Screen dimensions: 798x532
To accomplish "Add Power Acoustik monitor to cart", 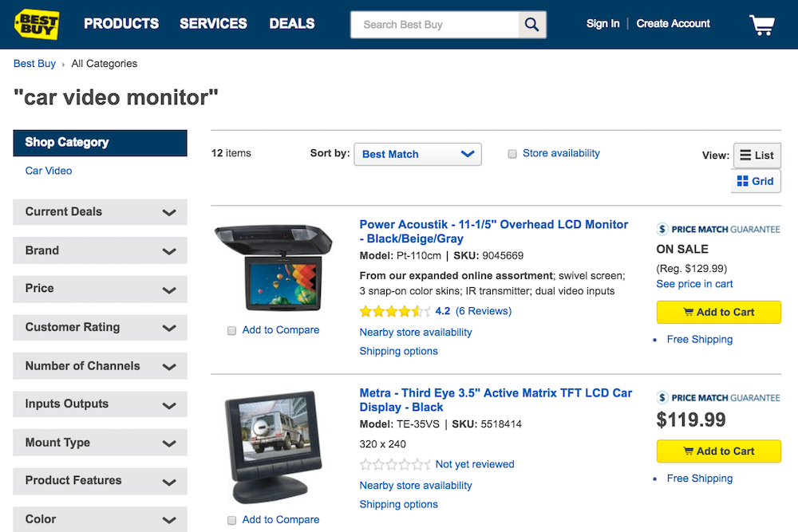I will pos(719,313).
